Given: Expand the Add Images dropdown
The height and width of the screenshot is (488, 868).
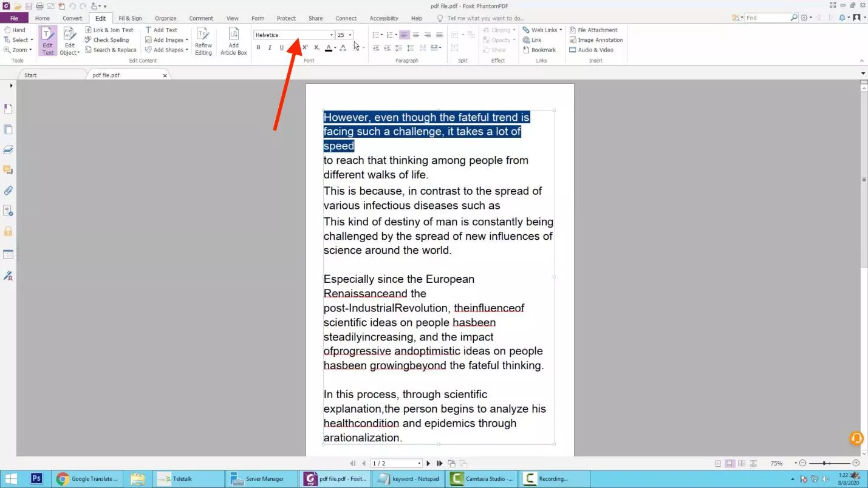Looking at the screenshot, I should 187,39.
